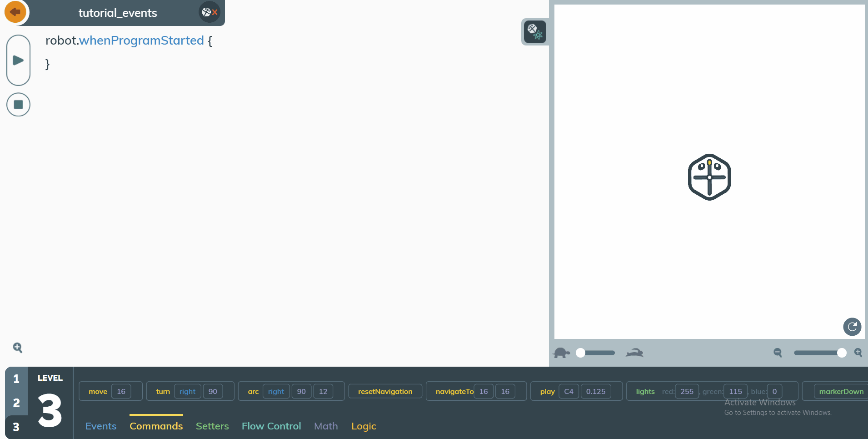Adjust the simulator zoom slider
The height and width of the screenshot is (439, 868).
(820, 353)
